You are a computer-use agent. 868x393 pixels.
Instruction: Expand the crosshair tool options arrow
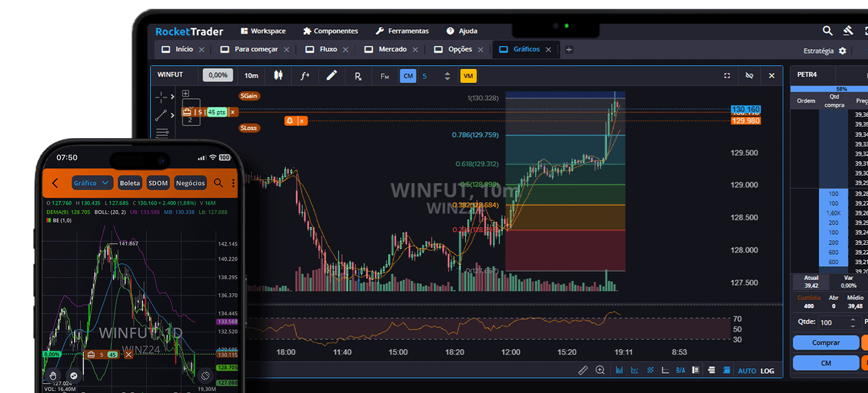[173, 97]
